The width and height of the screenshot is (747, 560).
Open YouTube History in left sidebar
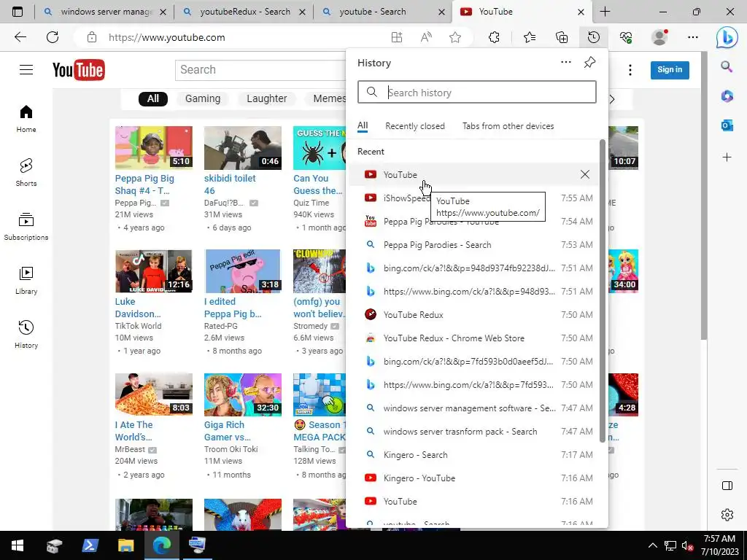point(26,334)
